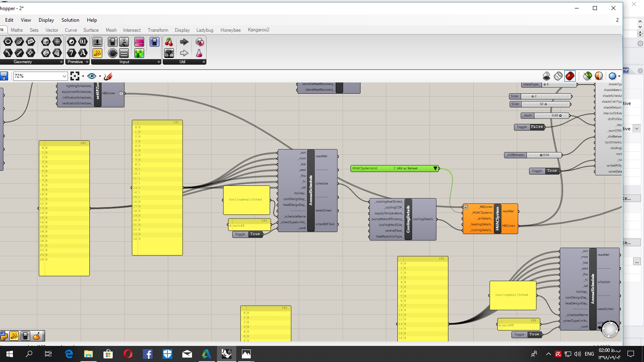Open the Display menu

(x=46, y=20)
